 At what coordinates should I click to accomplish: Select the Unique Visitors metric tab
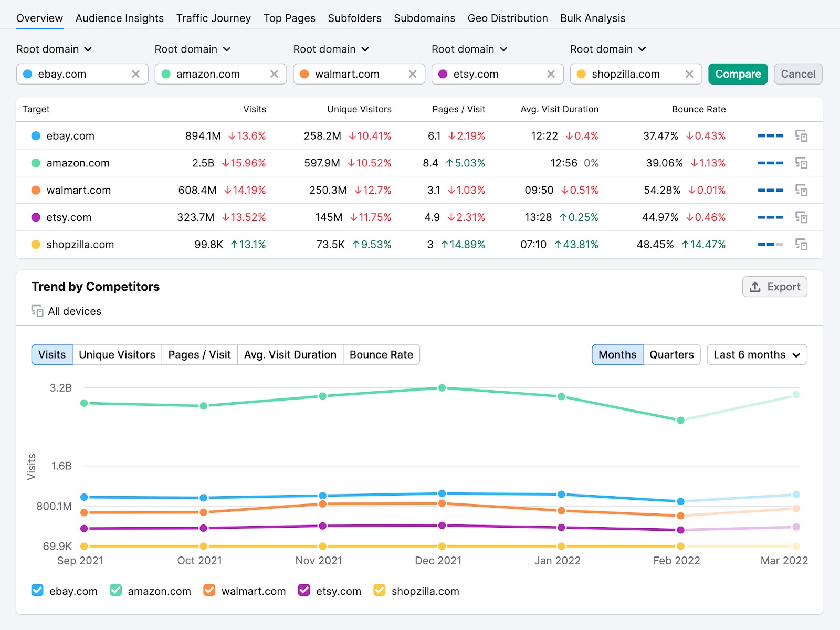(x=117, y=355)
